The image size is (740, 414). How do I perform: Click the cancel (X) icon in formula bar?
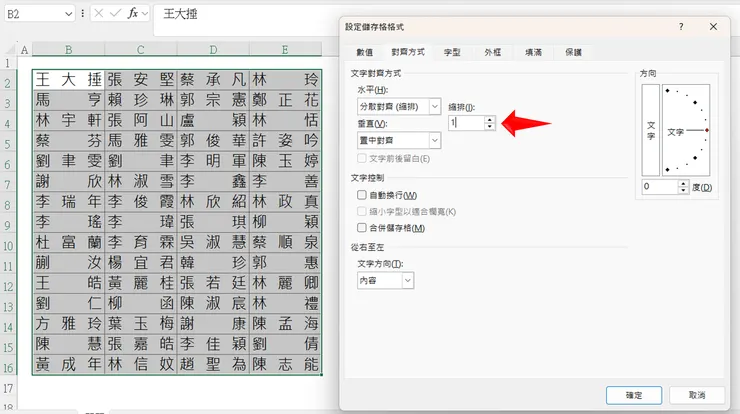coord(99,14)
